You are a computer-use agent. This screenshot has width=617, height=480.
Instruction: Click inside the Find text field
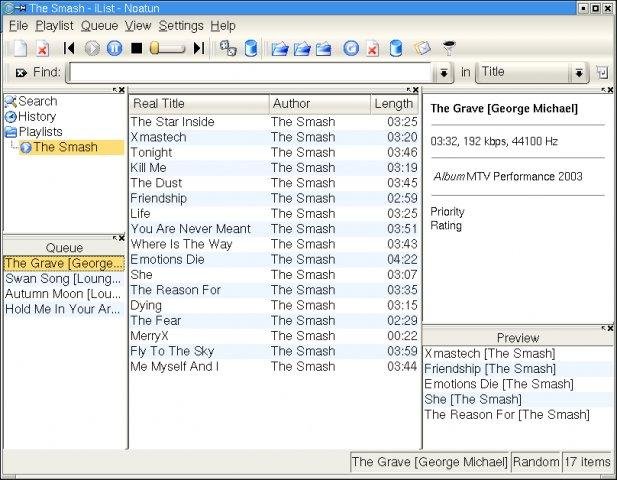pos(251,73)
